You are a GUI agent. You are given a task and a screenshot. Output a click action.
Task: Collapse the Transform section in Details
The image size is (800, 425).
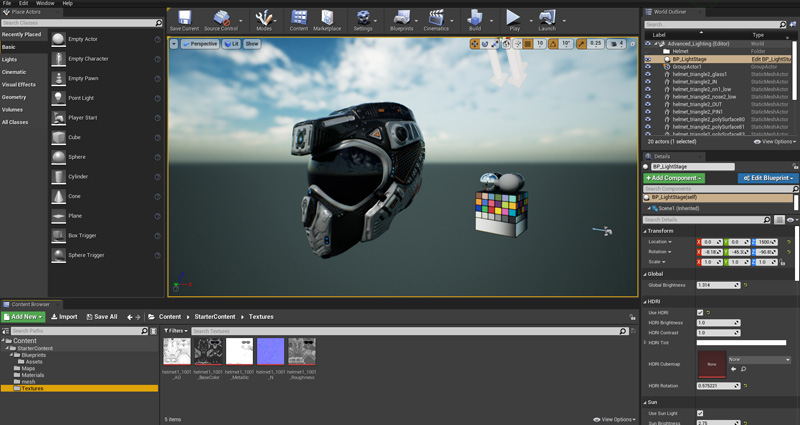[x=662, y=231]
